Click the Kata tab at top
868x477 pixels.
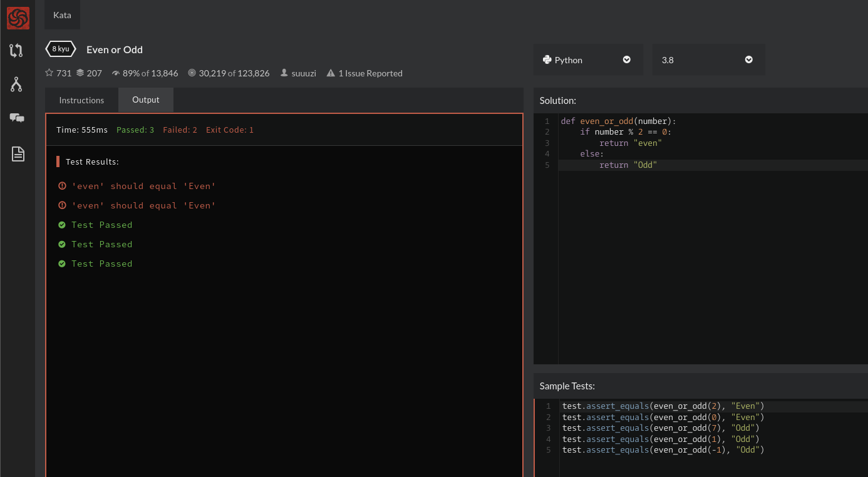[62, 15]
